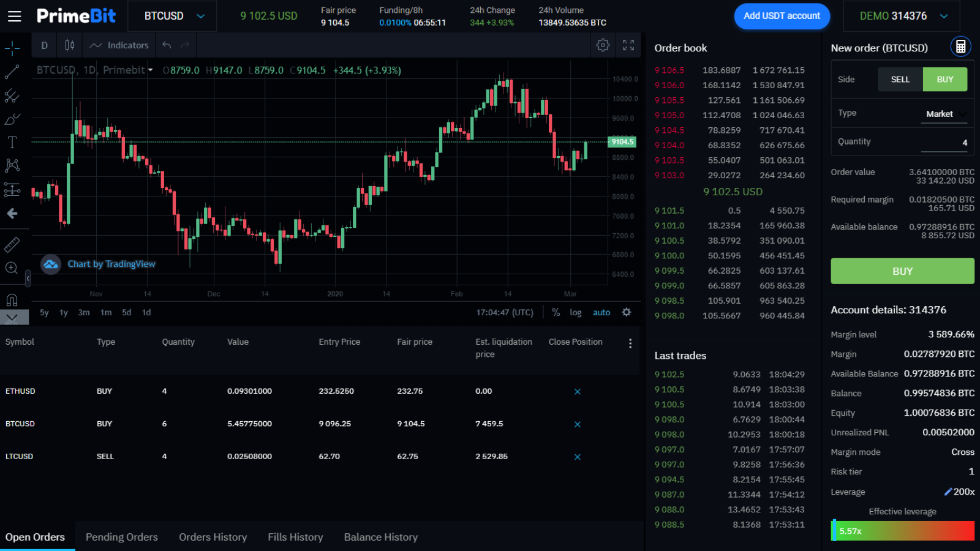Select the crosshair cursor tool
This screenshot has height=551, width=980.
tap(12, 48)
